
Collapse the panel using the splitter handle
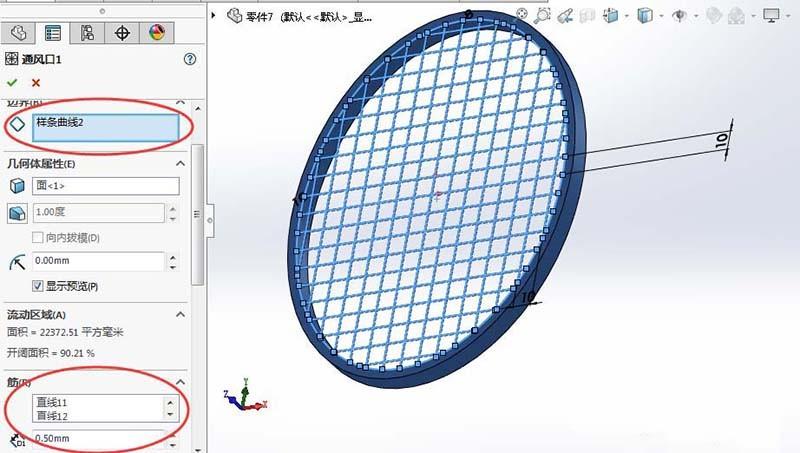coord(210,220)
